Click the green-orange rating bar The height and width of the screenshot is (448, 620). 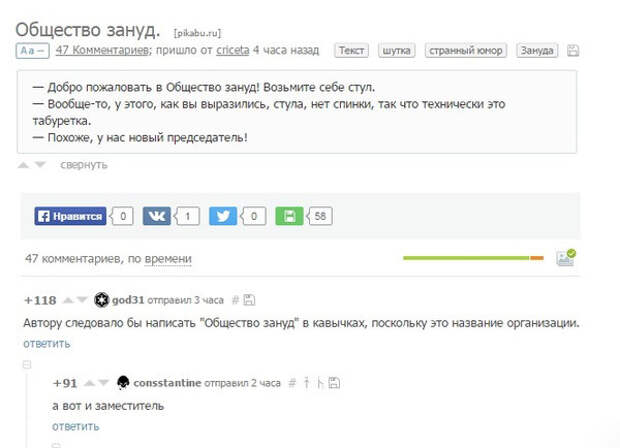[473, 258]
